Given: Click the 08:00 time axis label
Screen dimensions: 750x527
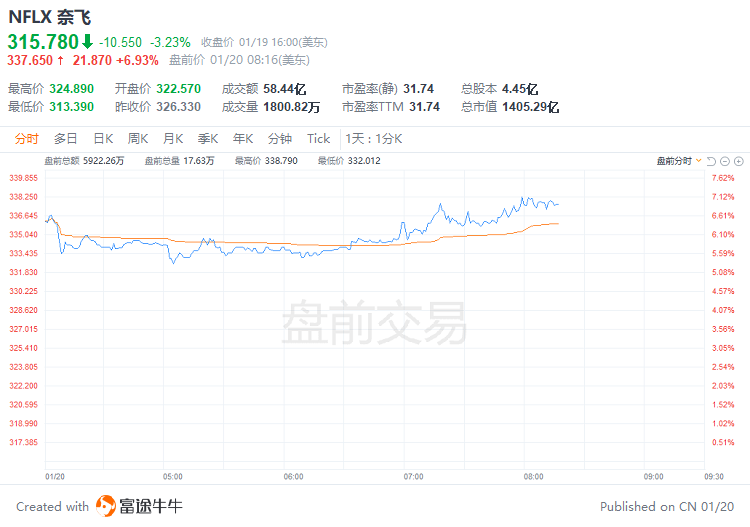Looking at the screenshot, I should tap(533, 476).
